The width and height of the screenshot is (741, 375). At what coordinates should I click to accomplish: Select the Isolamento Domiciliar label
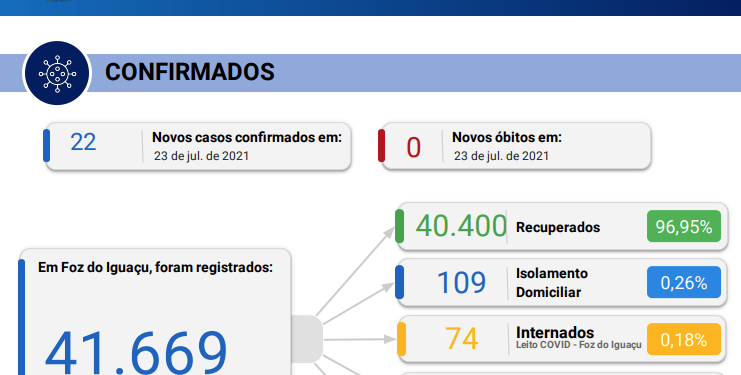tap(551, 282)
